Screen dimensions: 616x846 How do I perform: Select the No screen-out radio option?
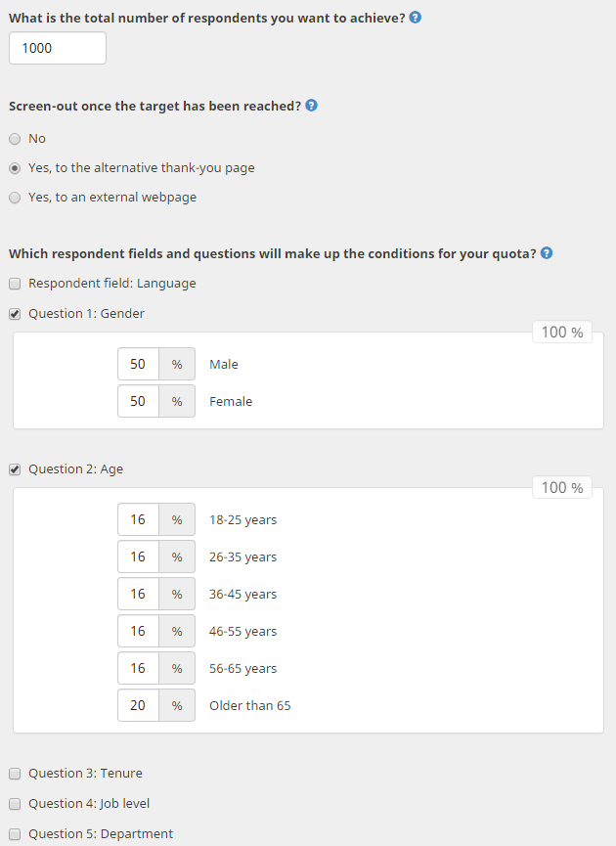point(15,139)
